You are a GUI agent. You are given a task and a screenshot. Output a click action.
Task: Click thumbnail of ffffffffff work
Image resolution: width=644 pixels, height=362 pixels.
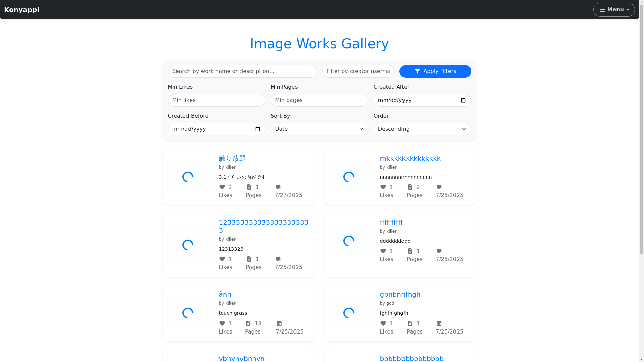[349, 241]
